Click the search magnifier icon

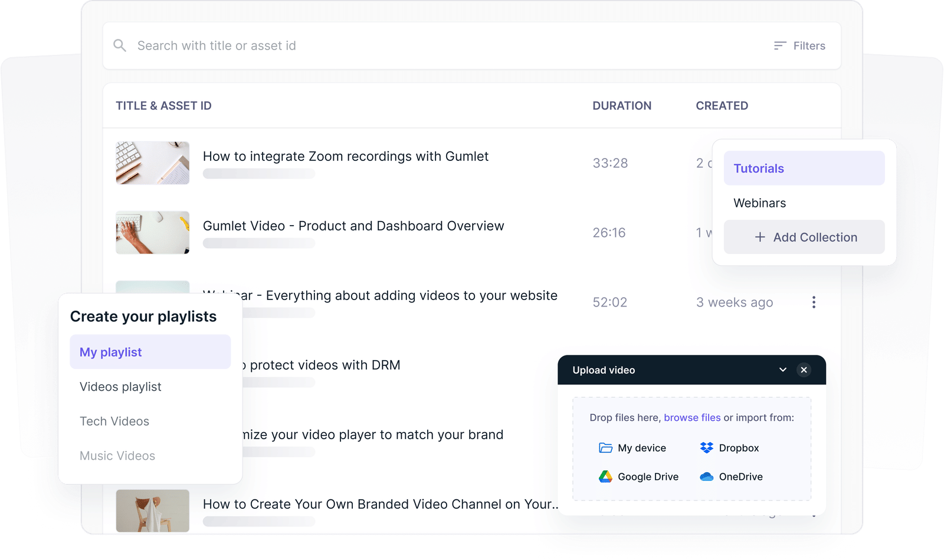(120, 45)
